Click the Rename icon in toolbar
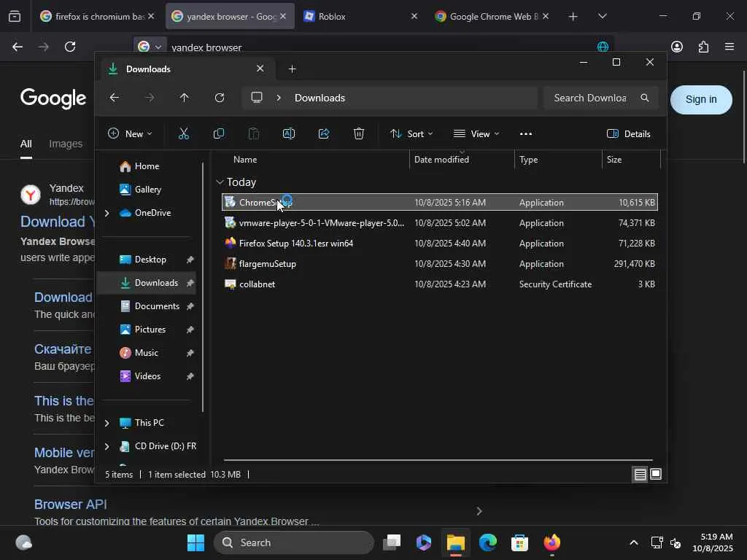The width and height of the screenshot is (747, 560). (289, 134)
